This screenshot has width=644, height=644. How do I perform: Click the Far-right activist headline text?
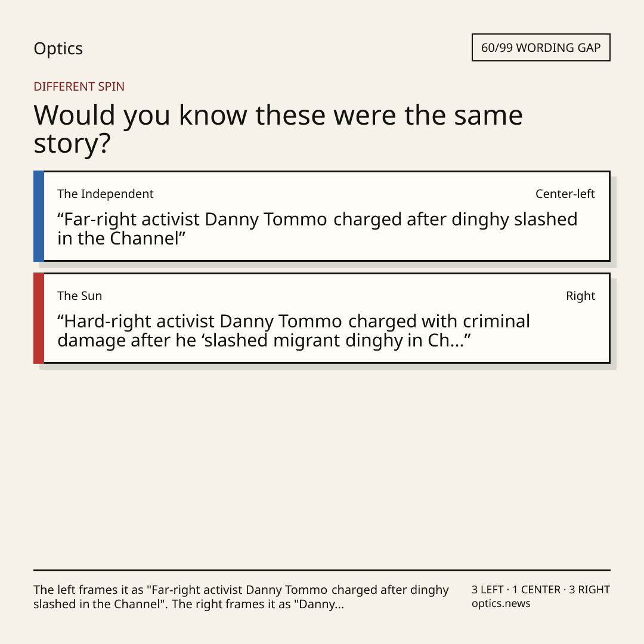(x=317, y=229)
